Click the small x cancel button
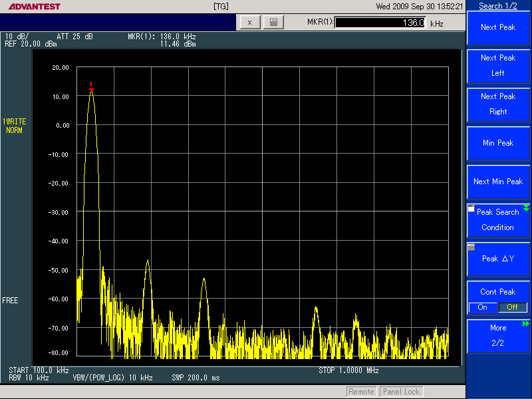Viewport: 532px width, 399px height. 249,22
